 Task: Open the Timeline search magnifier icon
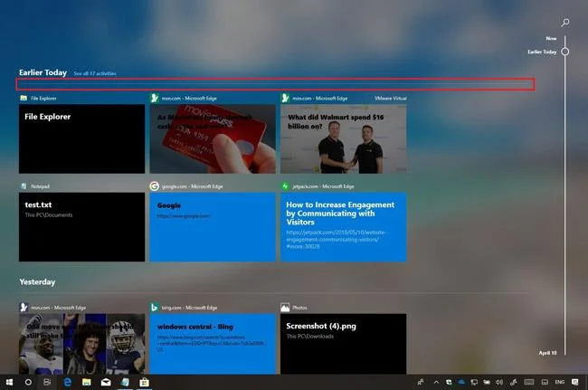tap(565, 23)
